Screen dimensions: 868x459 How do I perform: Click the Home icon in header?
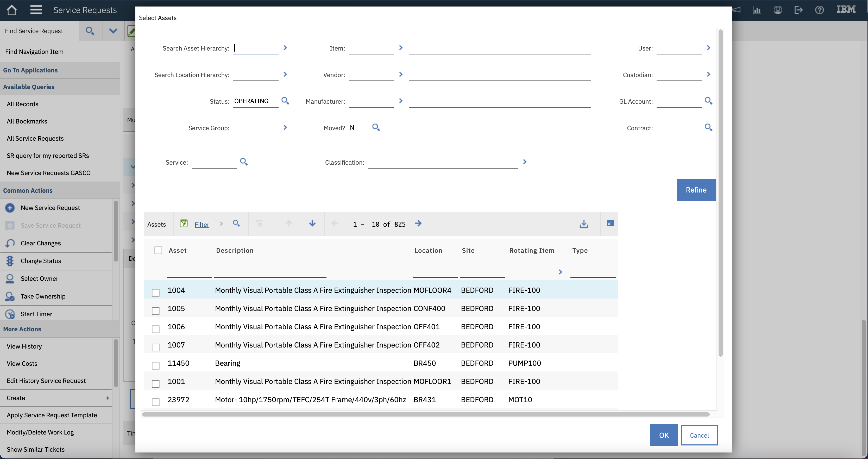12,10
